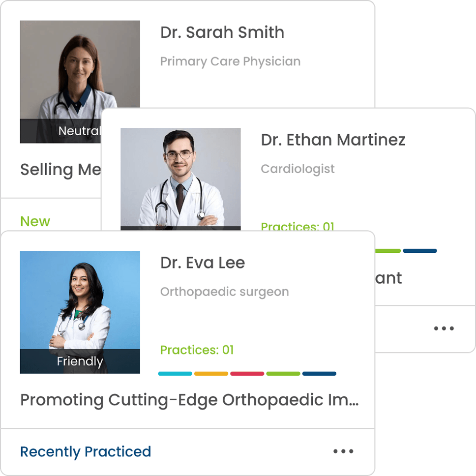Open the three-dot menu on Dr. Eva Lee's card
Viewport: 476px width, 476px height.
(x=343, y=451)
